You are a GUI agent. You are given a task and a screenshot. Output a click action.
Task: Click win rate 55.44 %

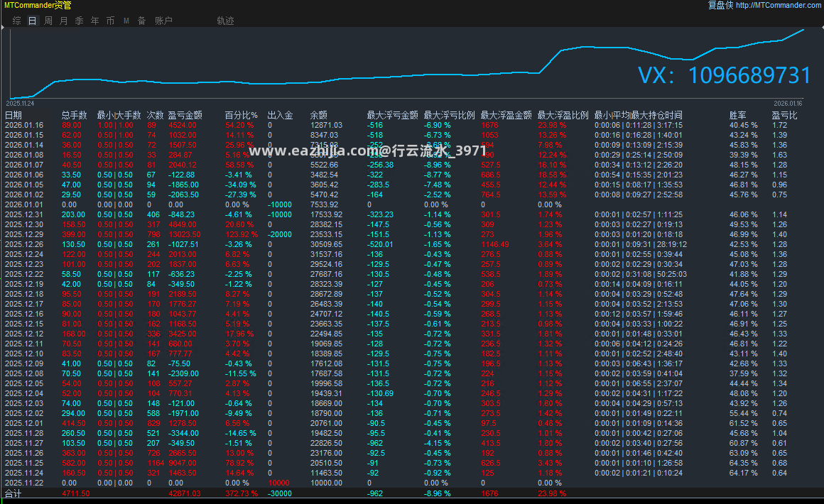(x=744, y=414)
